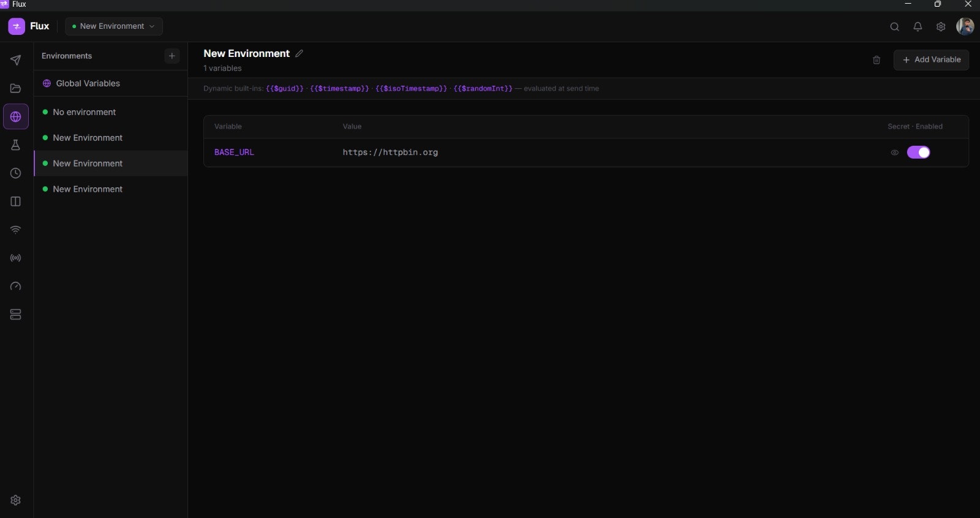980x518 pixels.
Task: Select the globe environments icon in sidebar
Action: (16, 116)
